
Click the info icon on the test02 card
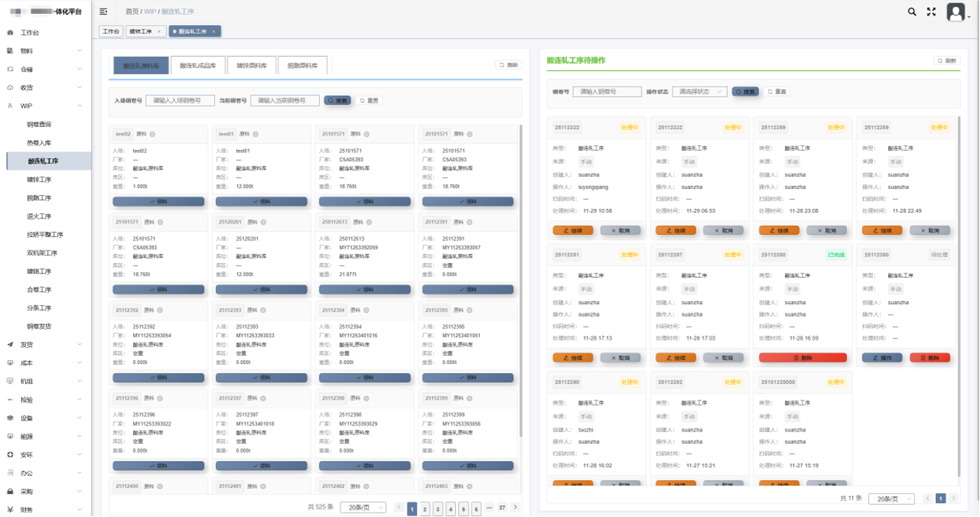152,134
